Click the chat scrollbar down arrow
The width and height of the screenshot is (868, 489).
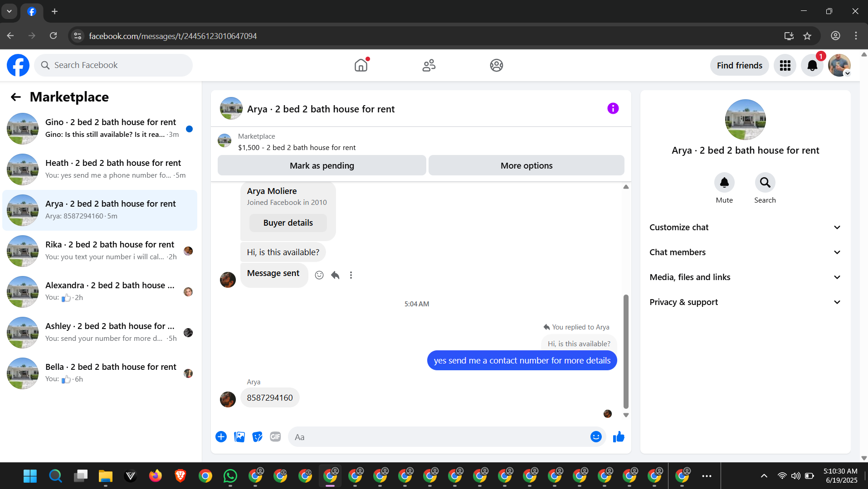point(626,415)
